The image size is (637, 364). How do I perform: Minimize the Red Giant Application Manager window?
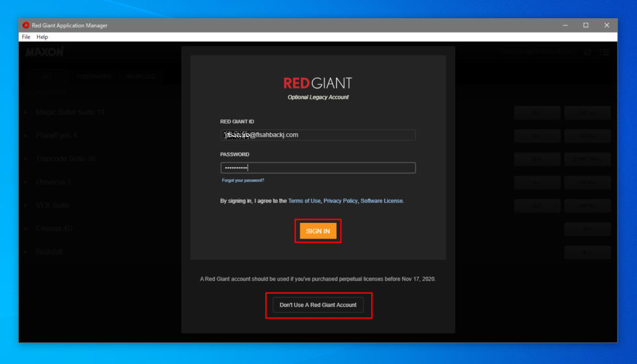(x=565, y=25)
